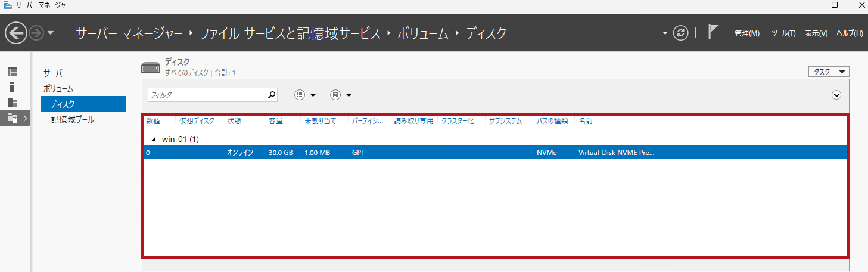This screenshot has width=868, height=272.
Task: Open the saved queries dropdown
Action: pyautogui.click(x=341, y=95)
